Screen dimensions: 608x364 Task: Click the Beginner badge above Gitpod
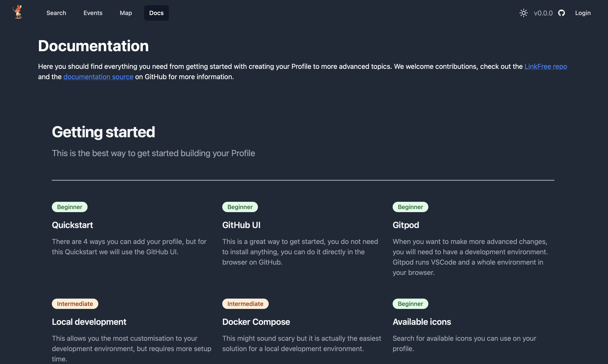(410, 207)
